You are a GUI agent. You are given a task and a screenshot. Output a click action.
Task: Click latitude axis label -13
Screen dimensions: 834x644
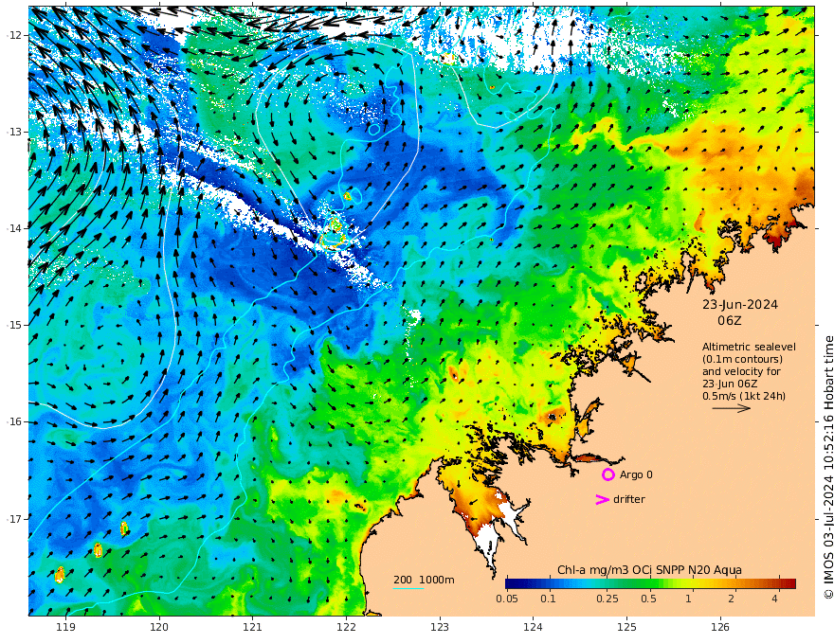[14, 132]
